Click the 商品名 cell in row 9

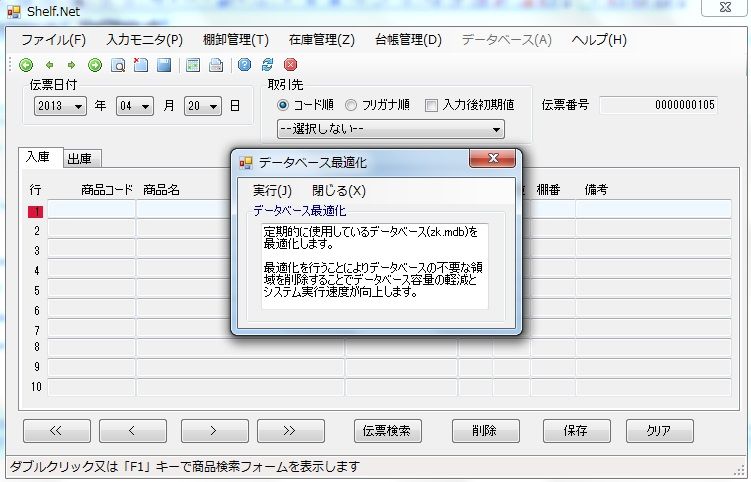click(x=240, y=367)
